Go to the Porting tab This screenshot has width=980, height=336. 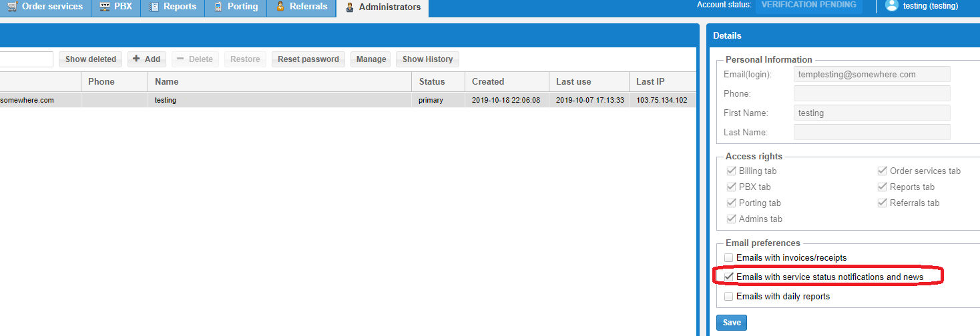[x=236, y=7]
